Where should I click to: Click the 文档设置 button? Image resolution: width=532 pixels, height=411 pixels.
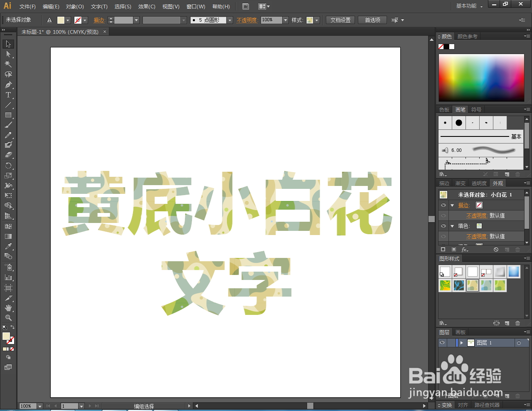[340, 20]
